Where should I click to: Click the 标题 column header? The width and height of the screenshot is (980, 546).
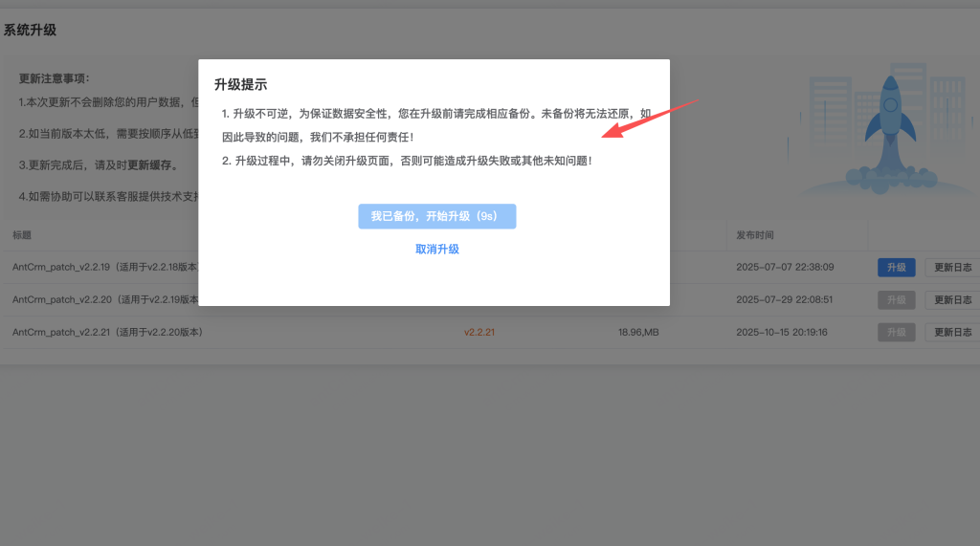click(x=22, y=235)
